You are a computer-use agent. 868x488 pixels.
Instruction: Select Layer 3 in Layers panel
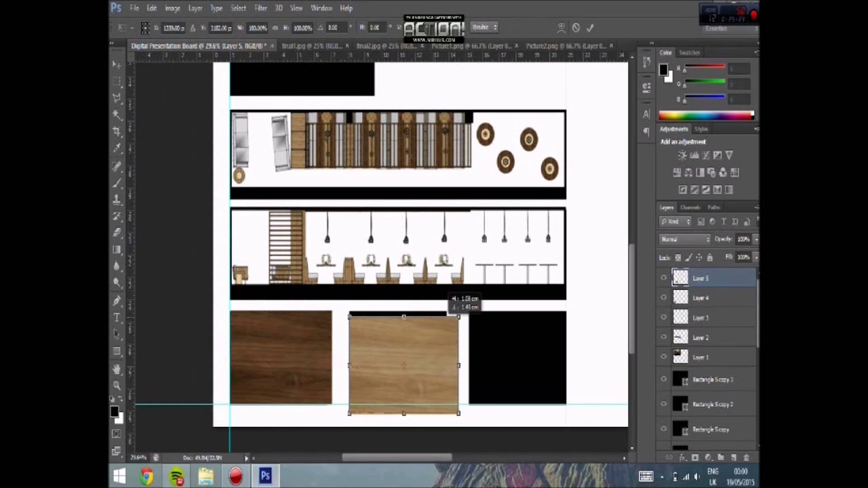[x=714, y=317]
